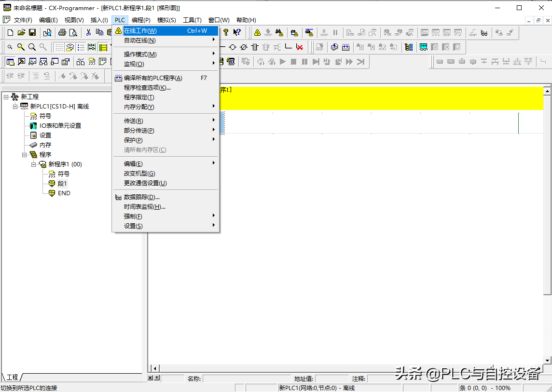Select 段1 in the project tree
The width and height of the screenshot is (552, 392).
coord(62,184)
